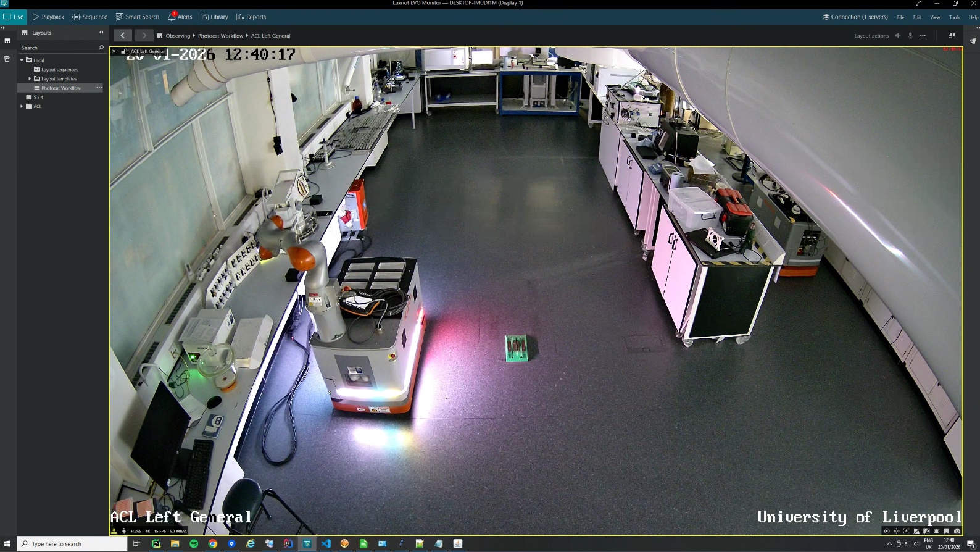Open the Tools menu

coord(954,17)
